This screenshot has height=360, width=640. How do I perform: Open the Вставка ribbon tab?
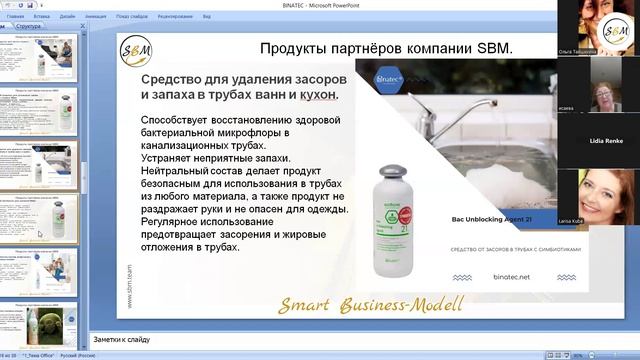point(41,16)
